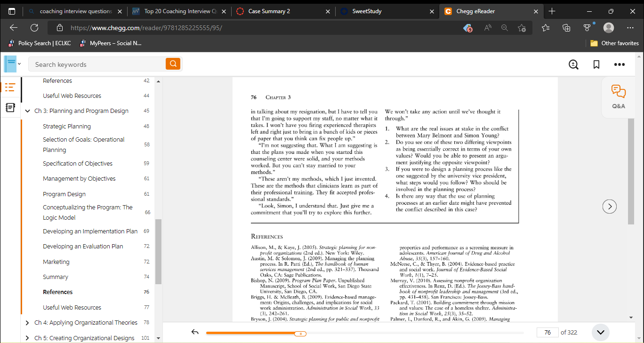Open the Q&A chat panel
The width and height of the screenshot is (644, 343).
(x=619, y=97)
